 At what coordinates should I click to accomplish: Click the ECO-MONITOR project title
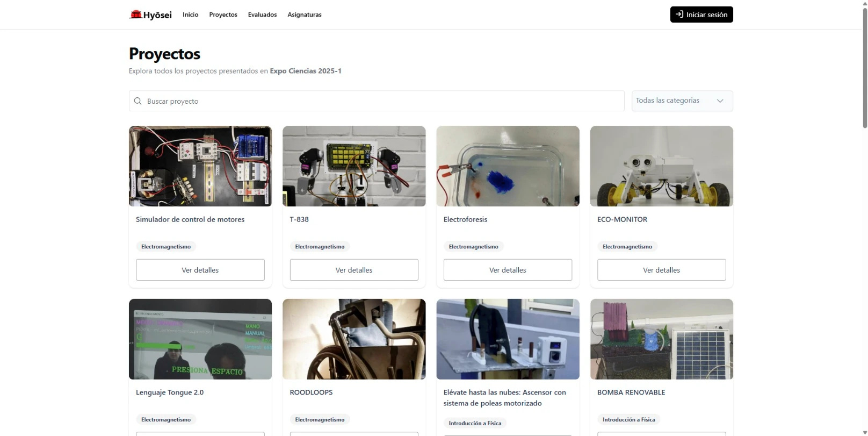622,219
